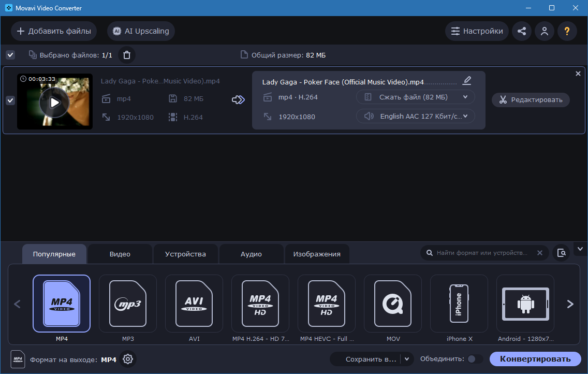588x374 pixels.
Task: Click source file name Lady Gaga - Poke...mp4
Action: (160, 81)
